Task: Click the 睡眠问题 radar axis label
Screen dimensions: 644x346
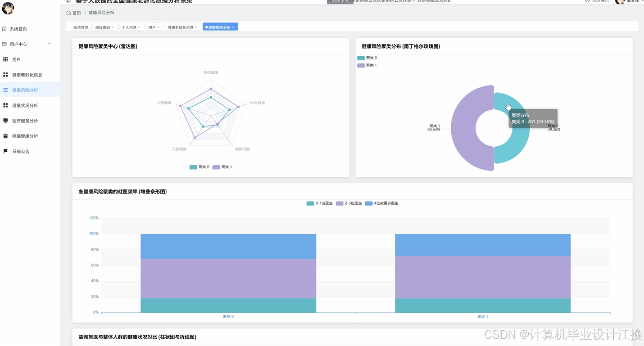Action: click(242, 149)
